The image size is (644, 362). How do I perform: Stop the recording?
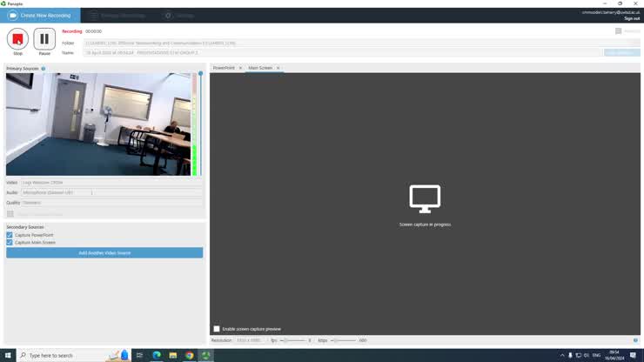tap(17, 39)
